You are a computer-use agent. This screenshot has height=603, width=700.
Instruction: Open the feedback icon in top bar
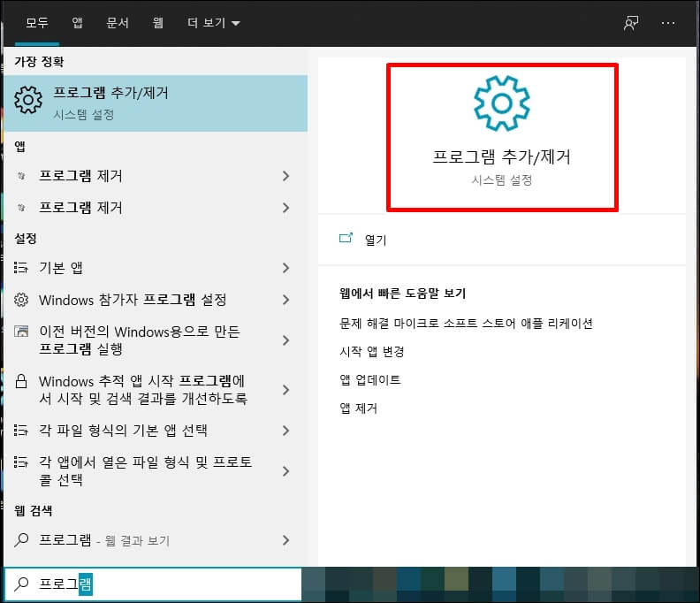pos(631,23)
